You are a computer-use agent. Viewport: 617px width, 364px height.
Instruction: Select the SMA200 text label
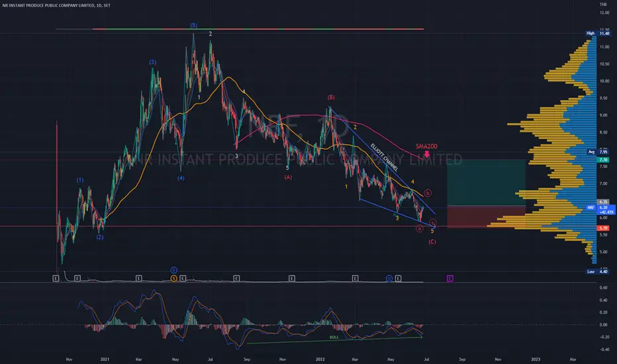426,146
